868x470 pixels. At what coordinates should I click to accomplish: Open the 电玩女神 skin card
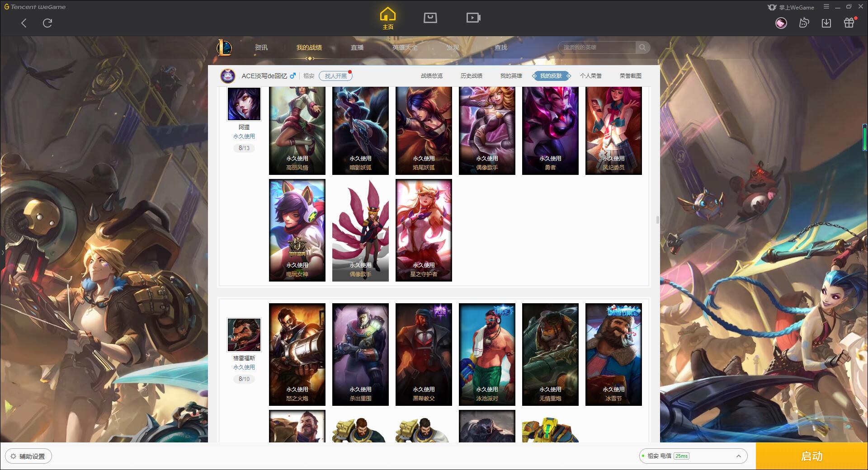pos(297,230)
